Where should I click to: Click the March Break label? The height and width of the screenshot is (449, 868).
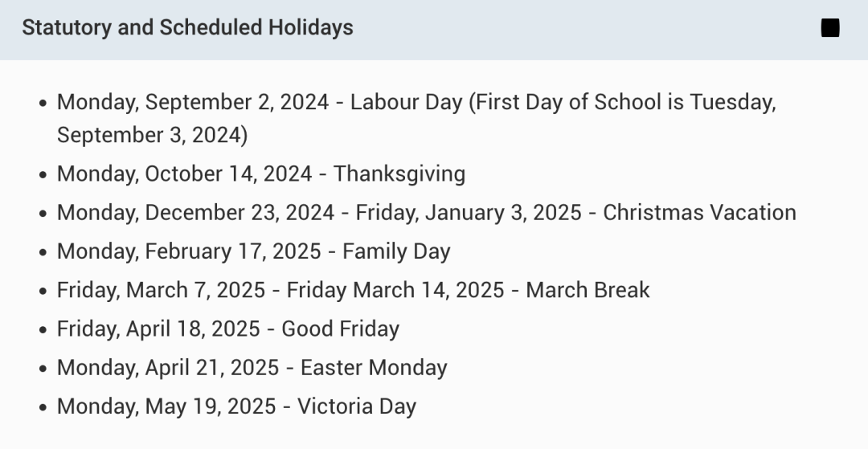click(588, 290)
